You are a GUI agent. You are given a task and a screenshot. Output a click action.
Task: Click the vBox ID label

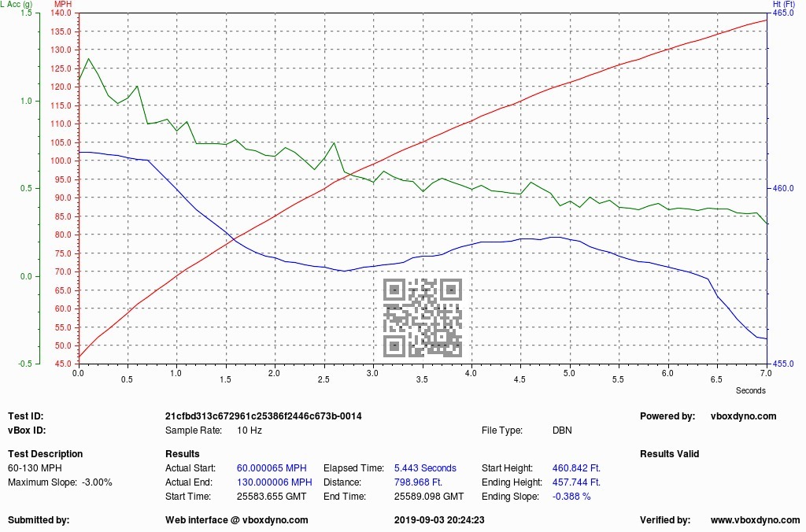27,430
